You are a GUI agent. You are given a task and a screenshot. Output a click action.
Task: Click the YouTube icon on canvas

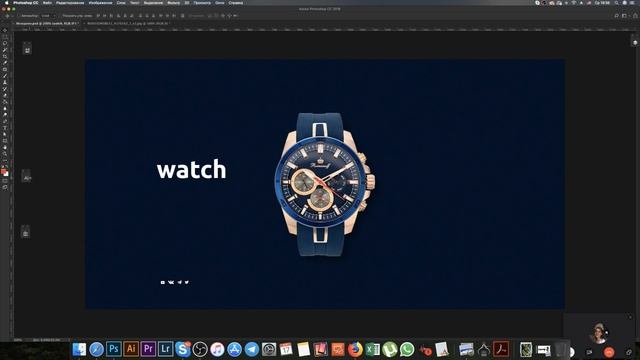tap(162, 282)
